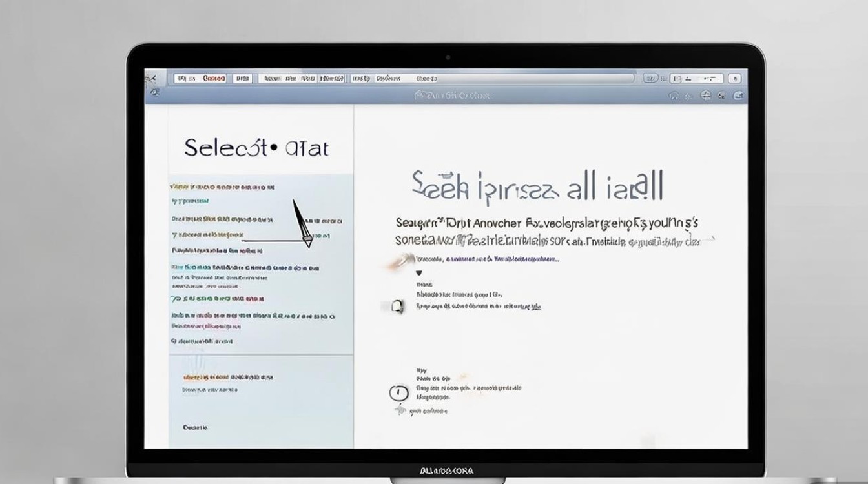Click the small square button at toolbar's far right
Screen dimensions: 868x484
734,79
